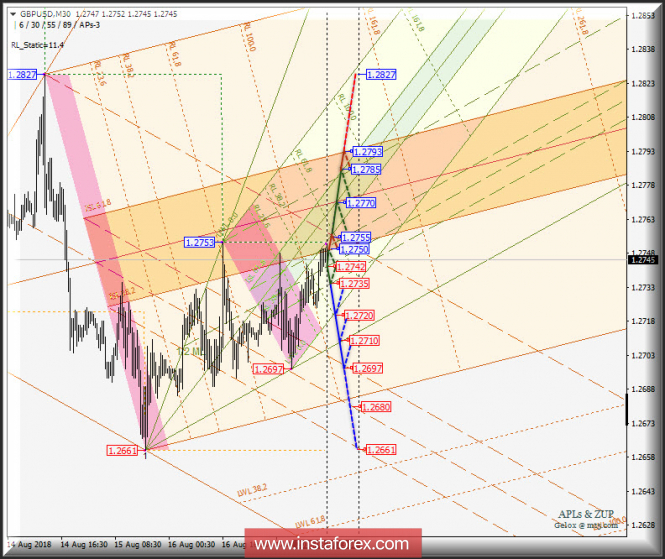Click the 1.2755 blue price label
This screenshot has width=665, height=559.
[x=356, y=238]
